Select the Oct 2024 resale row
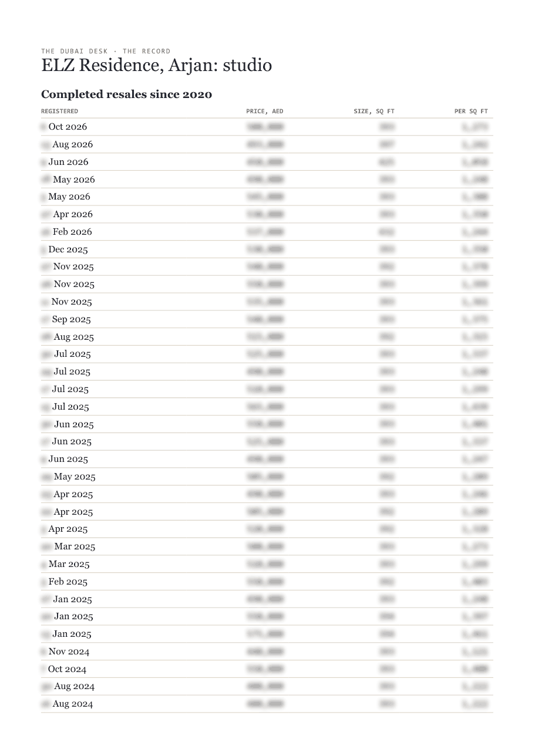Viewport: 535px width, 756px height. 267,669
